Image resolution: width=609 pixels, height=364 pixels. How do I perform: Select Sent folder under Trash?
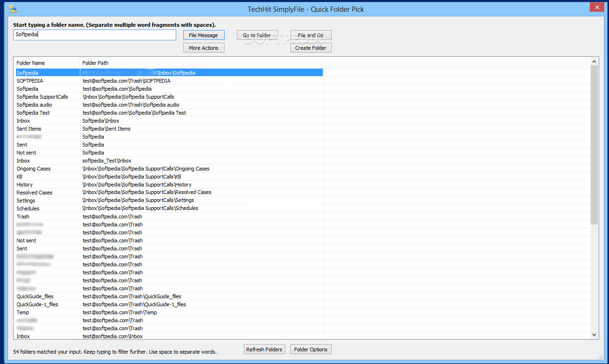click(169, 248)
